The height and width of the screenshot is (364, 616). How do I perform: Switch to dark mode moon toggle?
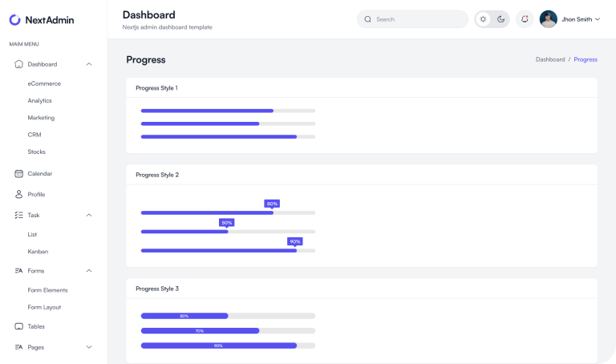500,19
